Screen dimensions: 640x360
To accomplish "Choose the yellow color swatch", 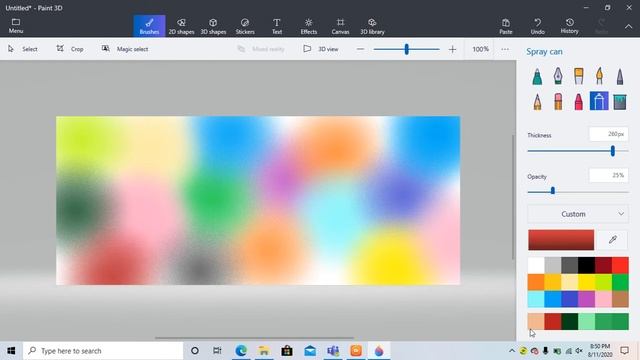I will (587, 282).
